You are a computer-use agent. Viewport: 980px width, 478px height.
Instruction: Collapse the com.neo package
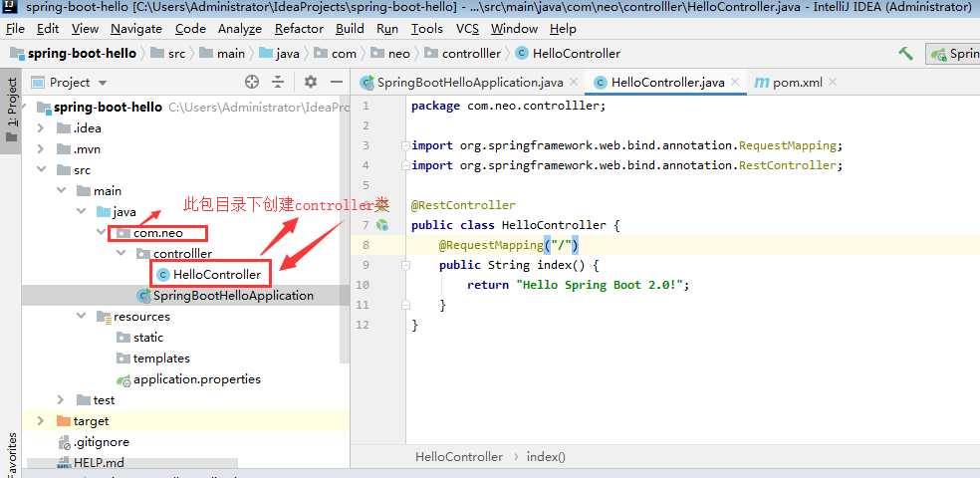click(x=101, y=233)
